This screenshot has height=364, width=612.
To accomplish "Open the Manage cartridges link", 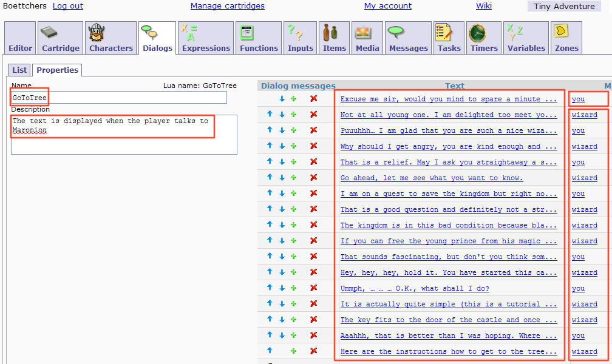I will 227,6.
